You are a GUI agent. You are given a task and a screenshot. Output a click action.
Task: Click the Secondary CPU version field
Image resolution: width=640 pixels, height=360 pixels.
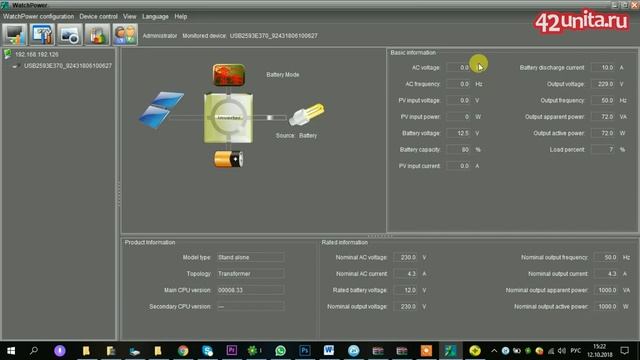(x=250, y=307)
